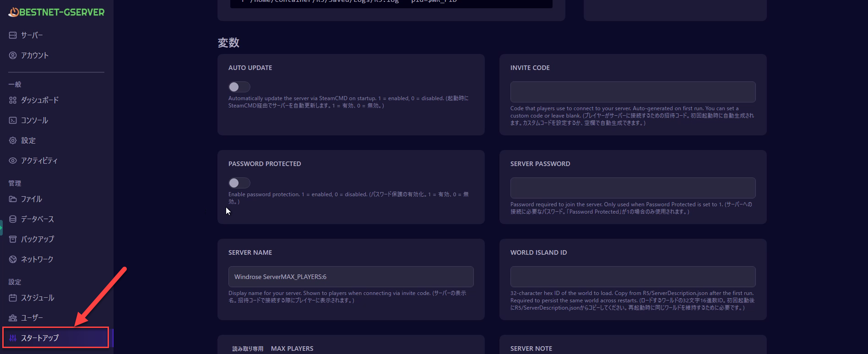Enable the AUTO UPDATE toggle

[239, 87]
